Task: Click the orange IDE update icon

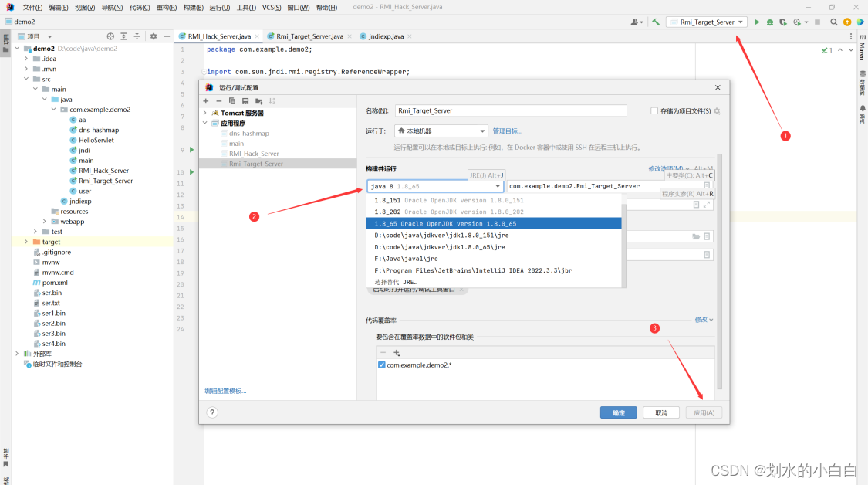Action: (x=847, y=22)
